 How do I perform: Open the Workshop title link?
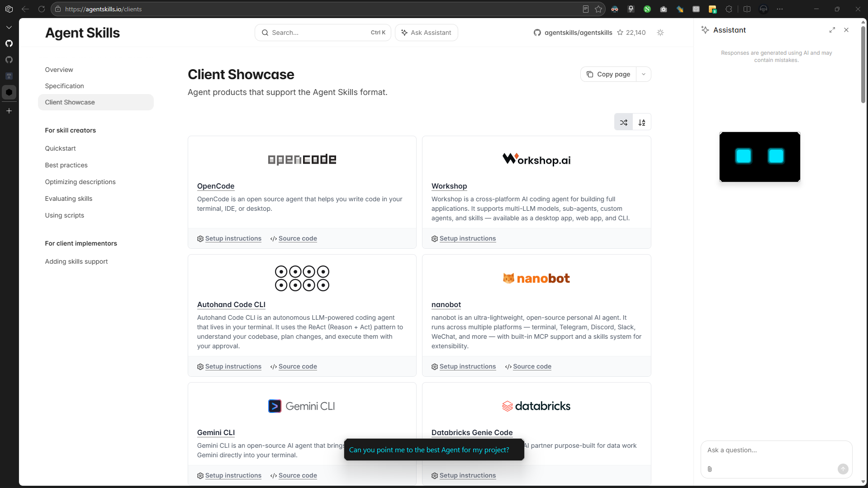coord(449,186)
